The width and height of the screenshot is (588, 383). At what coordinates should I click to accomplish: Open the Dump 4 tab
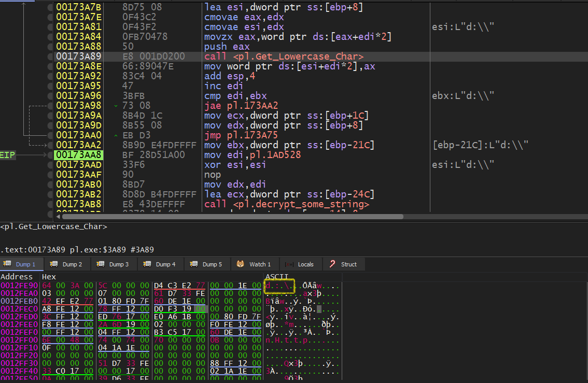[x=161, y=264]
